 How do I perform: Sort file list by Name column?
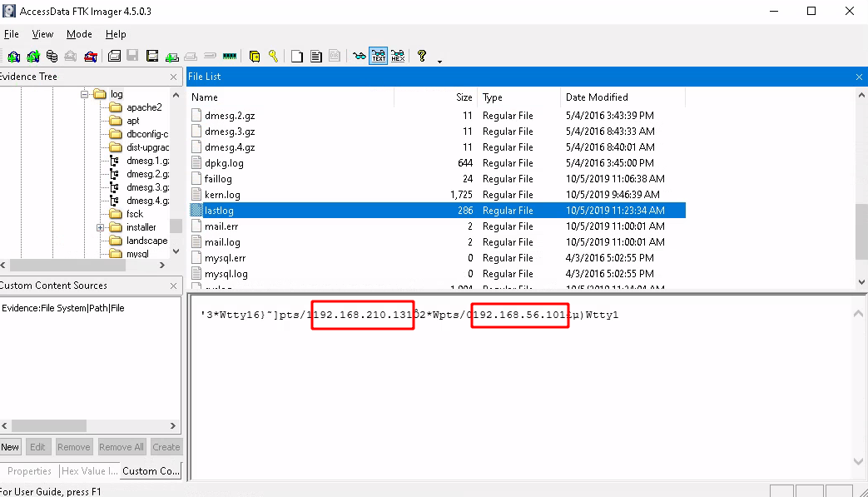tap(290, 97)
